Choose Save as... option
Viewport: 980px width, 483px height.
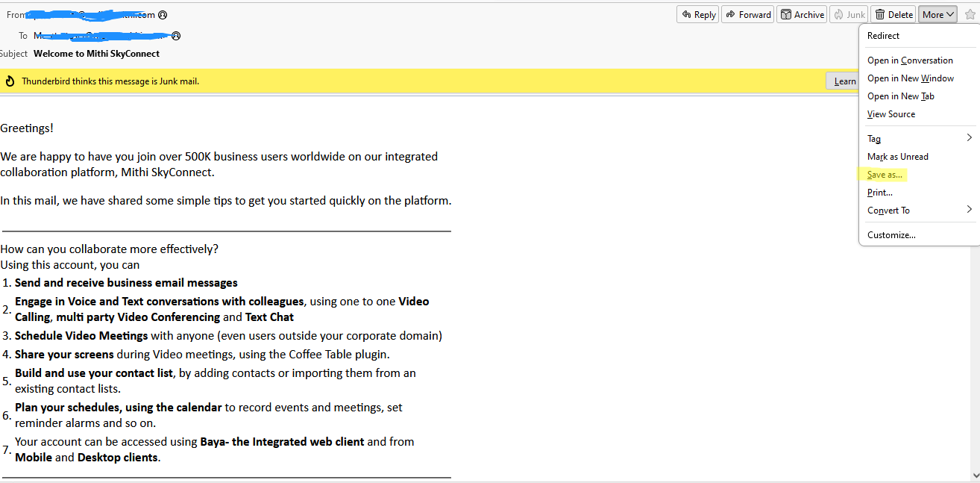(x=918, y=175)
